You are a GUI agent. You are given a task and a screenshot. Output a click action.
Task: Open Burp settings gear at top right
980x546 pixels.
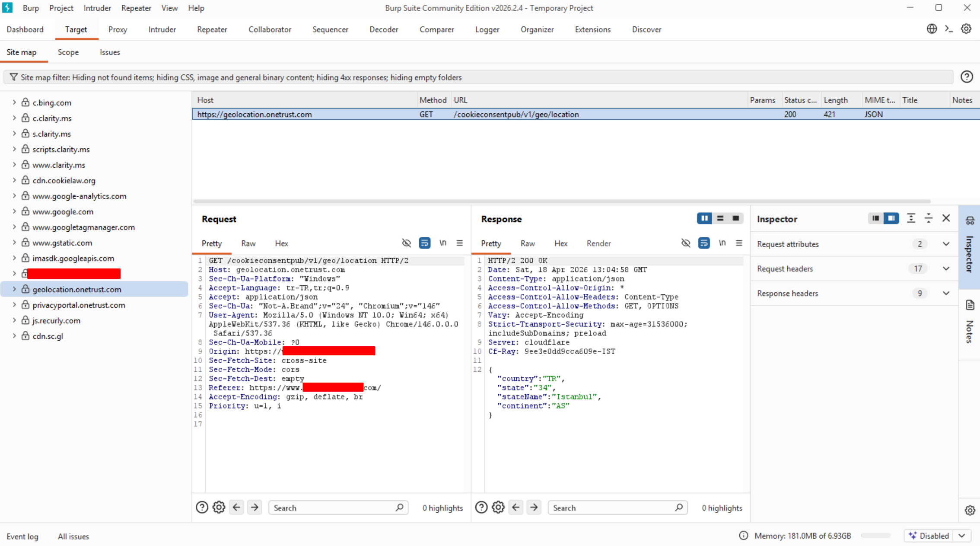click(966, 29)
